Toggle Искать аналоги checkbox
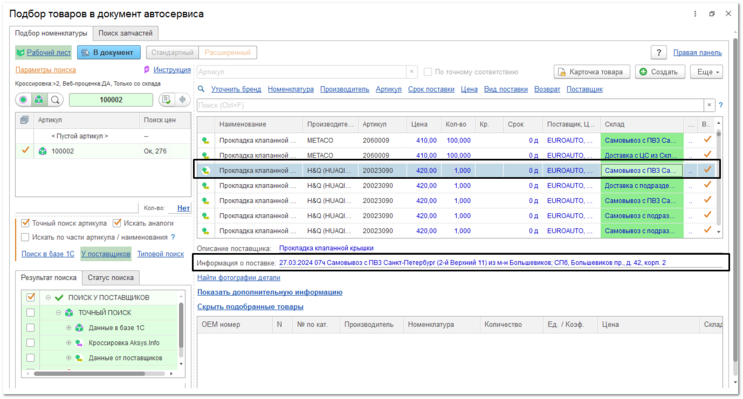 tap(117, 223)
